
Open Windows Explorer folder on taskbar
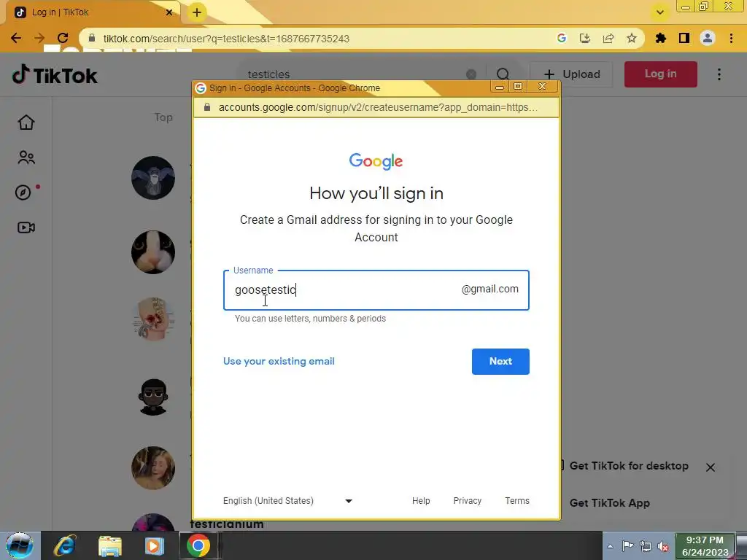(110, 545)
